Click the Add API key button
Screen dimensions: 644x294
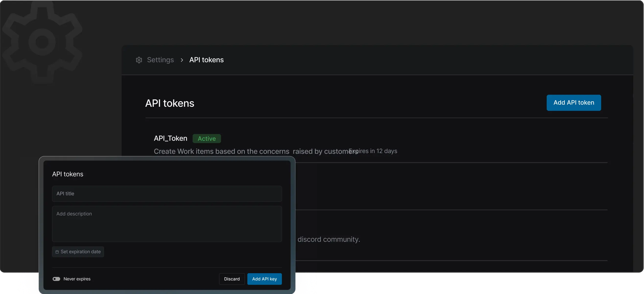point(264,279)
